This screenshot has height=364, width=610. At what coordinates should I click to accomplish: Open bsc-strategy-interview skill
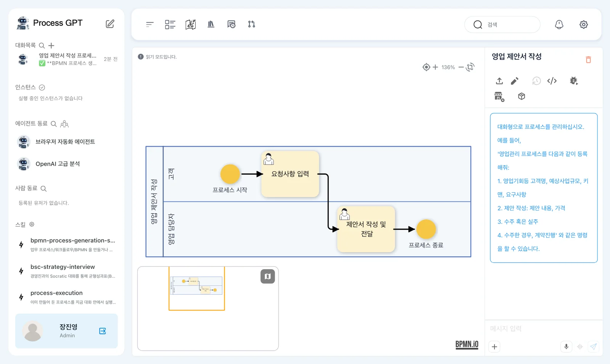point(67,271)
